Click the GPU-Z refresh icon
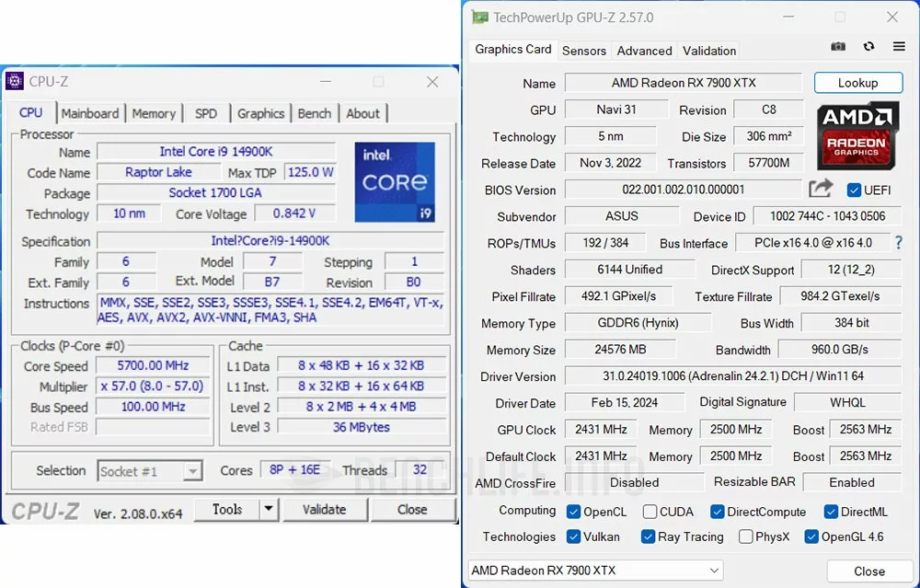 tap(869, 46)
